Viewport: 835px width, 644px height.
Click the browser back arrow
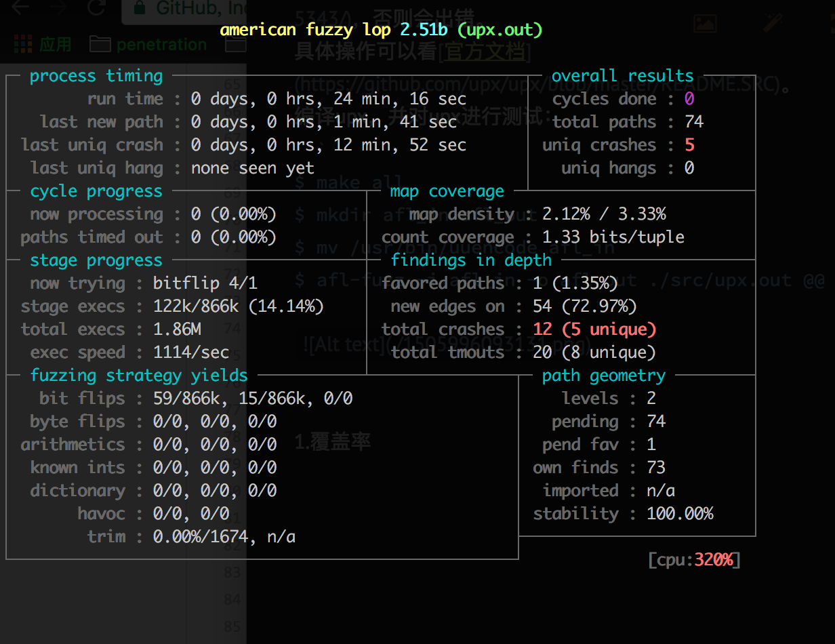tap(20, 8)
